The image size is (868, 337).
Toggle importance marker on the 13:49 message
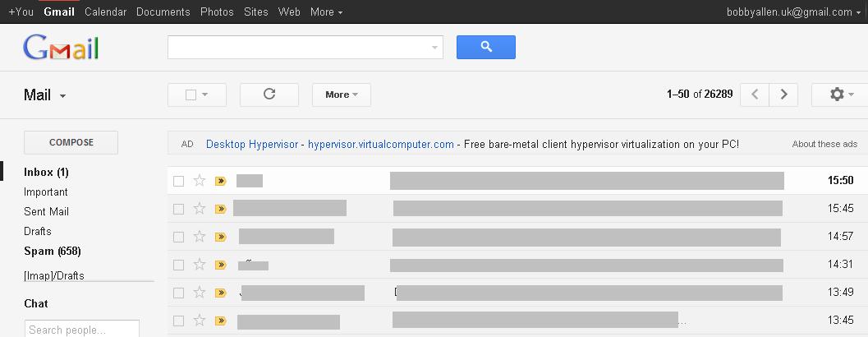tap(220, 293)
